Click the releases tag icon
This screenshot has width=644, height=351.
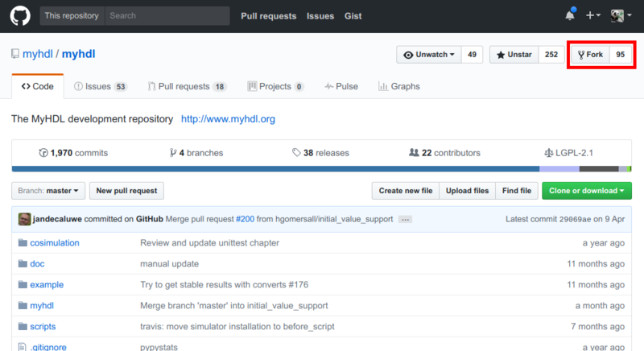click(296, 153)
